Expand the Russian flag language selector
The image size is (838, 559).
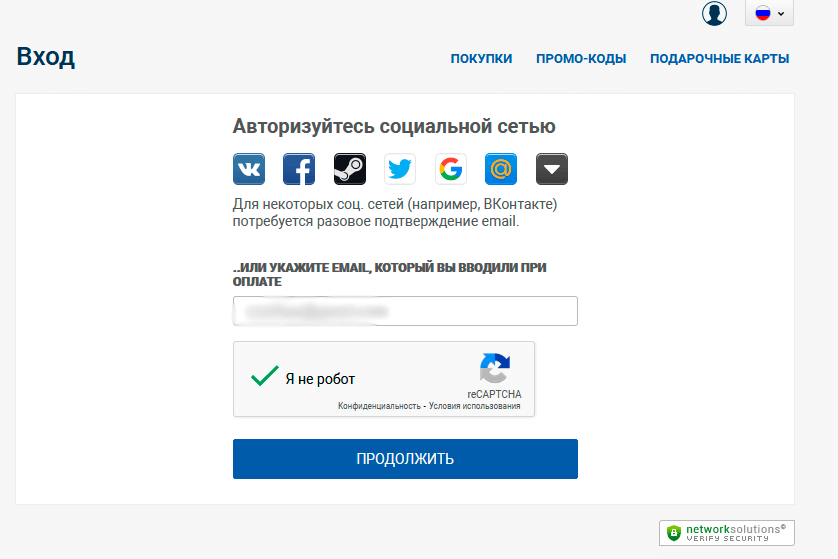point(769,14)
